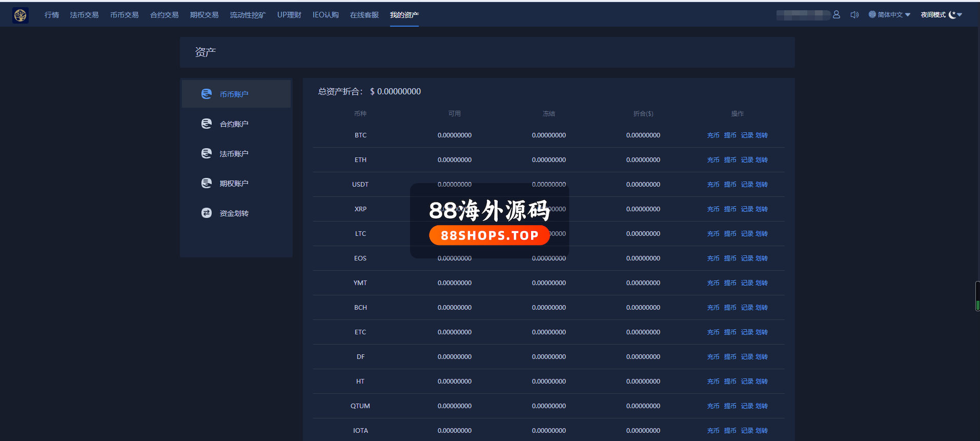This screenshot has width=980, height=441.
Task: Open the 在线客服 support menu
Action: point(364,15)
